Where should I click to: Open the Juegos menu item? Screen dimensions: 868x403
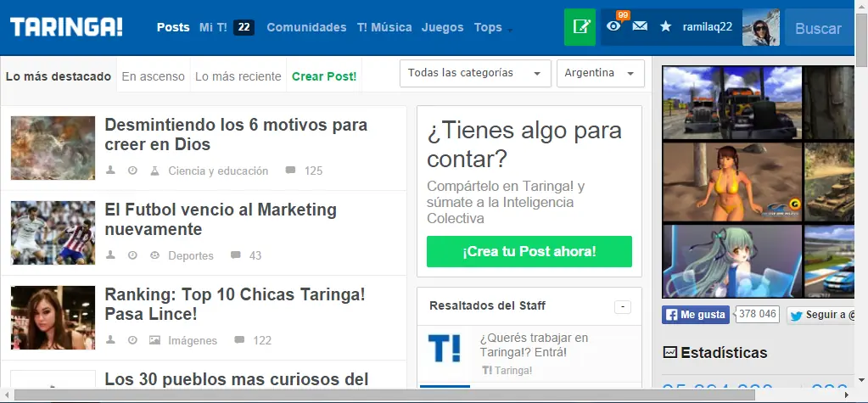click(x=442, y=27)
